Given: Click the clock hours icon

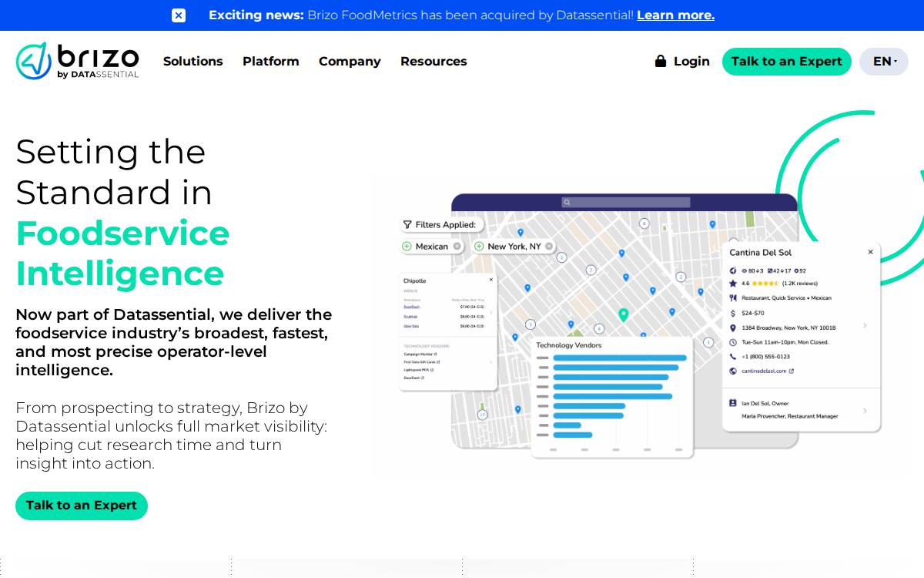Looking at the screenshot, I should (733, 342).
